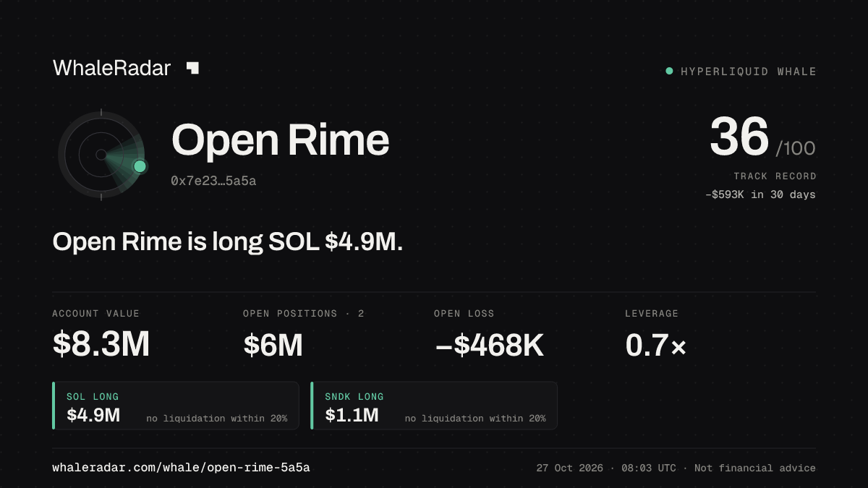The image size is (868, 488).
Task: Click the 27 Oct 2026 date
Action: 571,468
